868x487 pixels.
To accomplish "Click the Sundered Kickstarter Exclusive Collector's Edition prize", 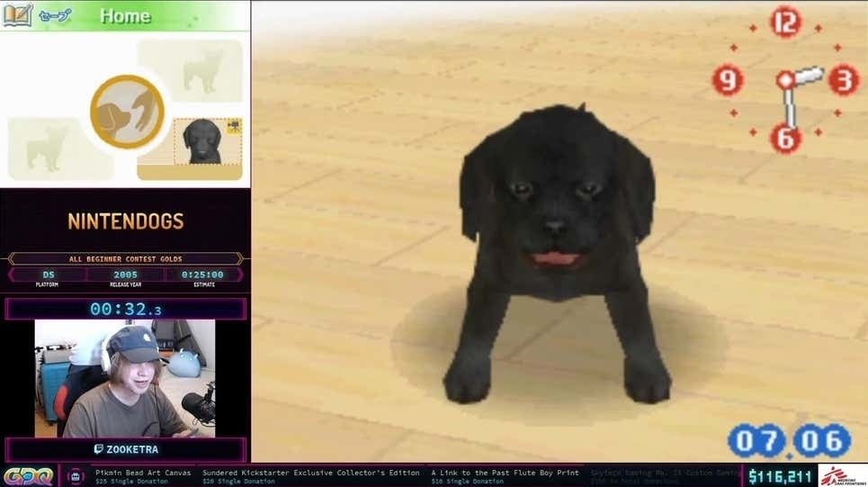I will point(311,473).
